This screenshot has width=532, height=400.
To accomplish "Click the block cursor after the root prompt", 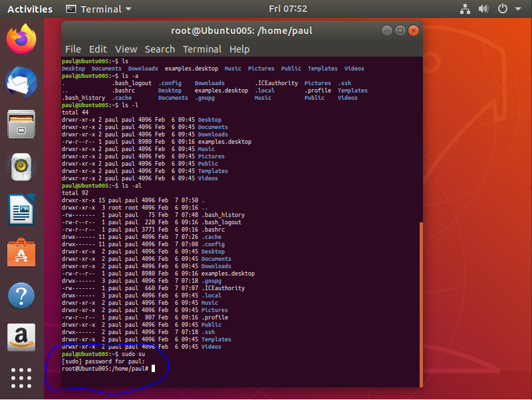I will tap(154, 369).
